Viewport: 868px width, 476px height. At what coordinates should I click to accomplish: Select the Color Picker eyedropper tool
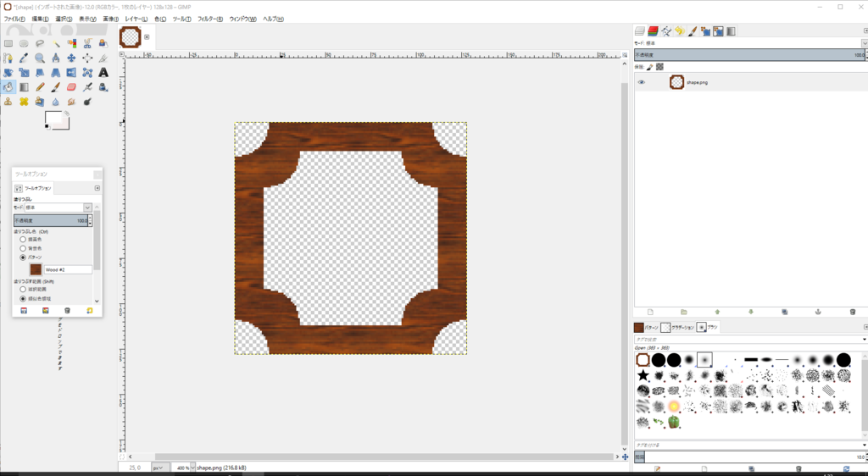24,58
